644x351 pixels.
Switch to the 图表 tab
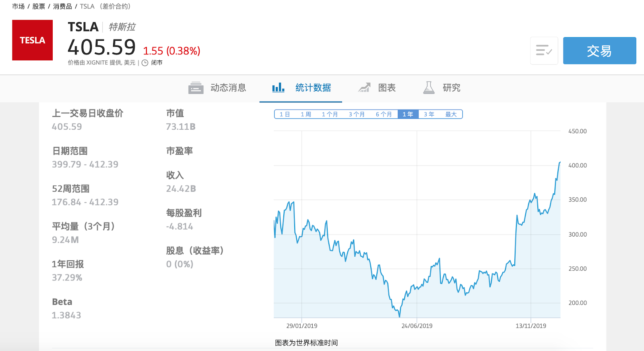(x=377, y=88)
